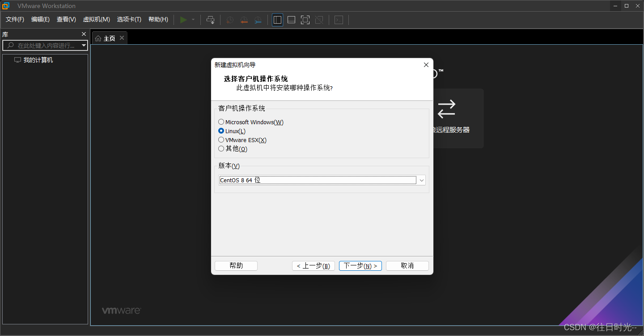Click the 库 panel title

point(5,34)
